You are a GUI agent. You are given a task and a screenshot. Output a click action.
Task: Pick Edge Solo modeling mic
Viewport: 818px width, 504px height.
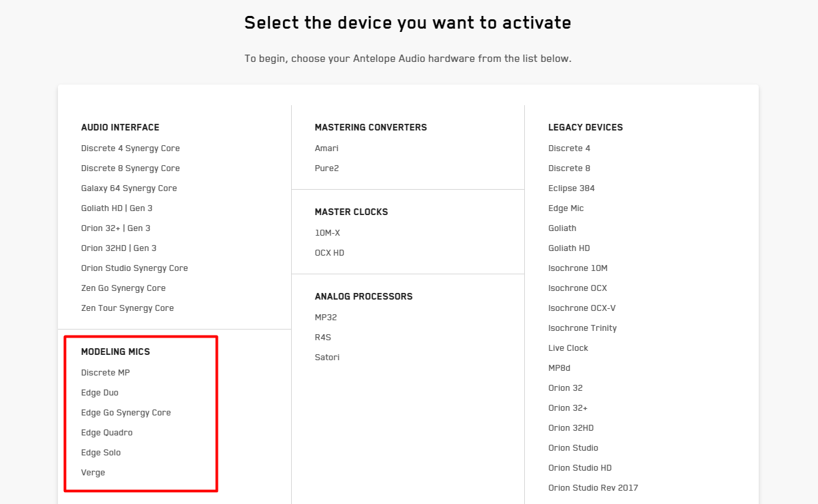click(x=101, y=453)
